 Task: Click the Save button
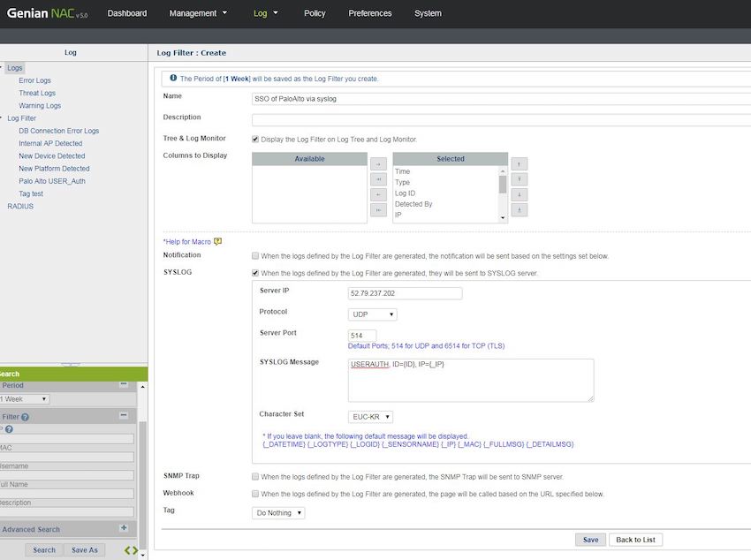(590, 540)
